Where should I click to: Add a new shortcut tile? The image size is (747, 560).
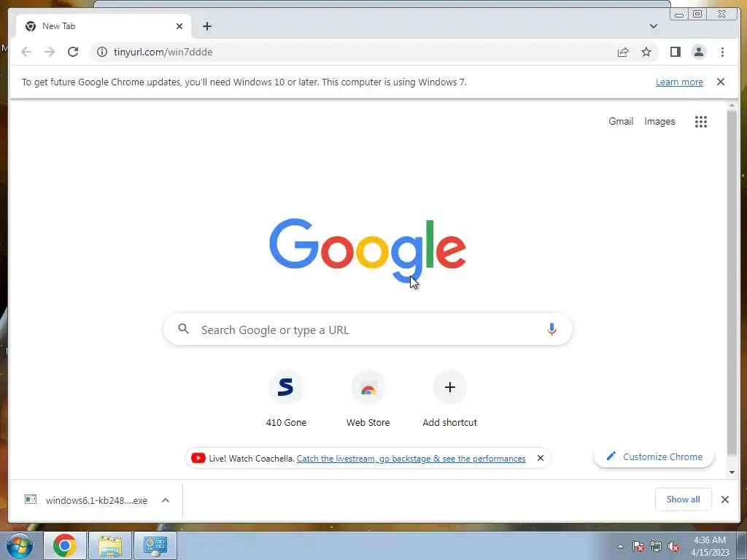click(449, 399)
